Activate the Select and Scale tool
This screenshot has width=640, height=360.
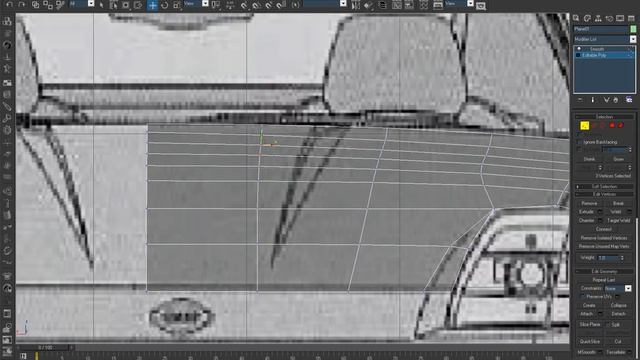(177, 5)
